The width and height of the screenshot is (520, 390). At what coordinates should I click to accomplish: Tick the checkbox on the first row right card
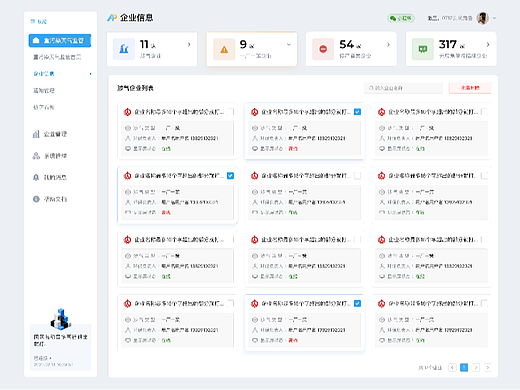pyautogui.click(x=484, y=112)
